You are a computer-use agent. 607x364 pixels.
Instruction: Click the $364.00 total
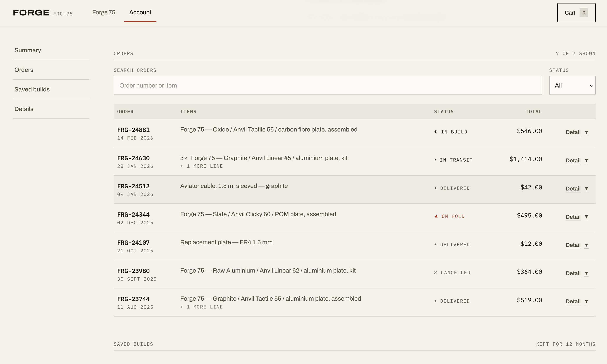click(529, 272)
